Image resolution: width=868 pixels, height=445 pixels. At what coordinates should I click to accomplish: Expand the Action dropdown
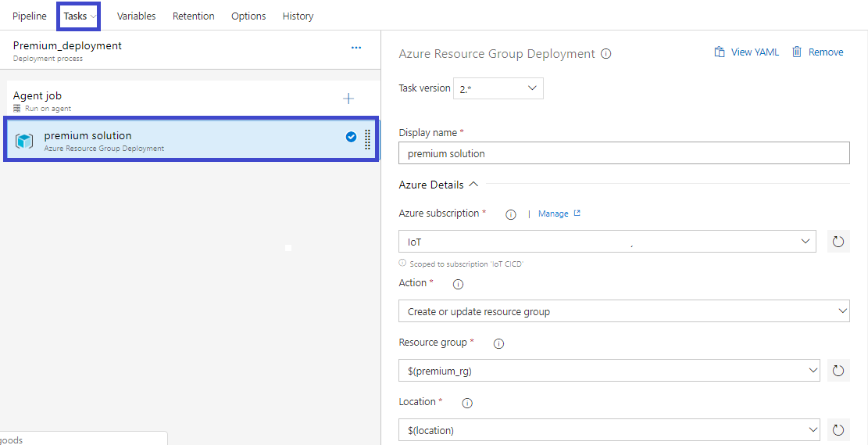click(623, 311)
